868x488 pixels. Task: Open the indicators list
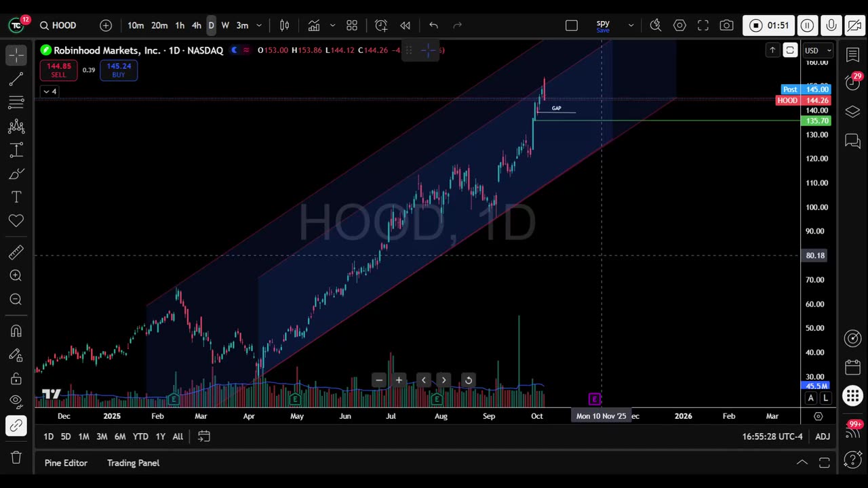pos(314,25)
